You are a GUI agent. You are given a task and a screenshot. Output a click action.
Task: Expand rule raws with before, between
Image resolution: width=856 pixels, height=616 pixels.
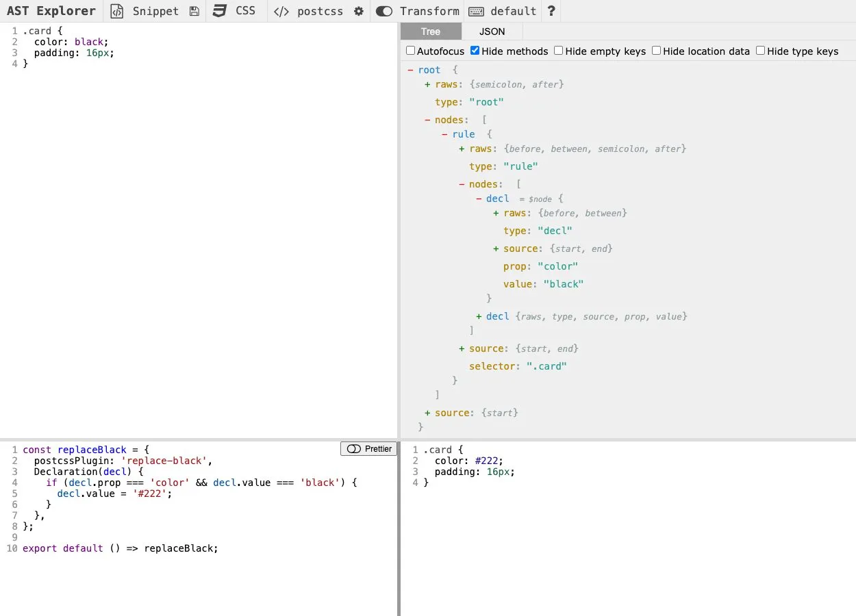(462, 149)
